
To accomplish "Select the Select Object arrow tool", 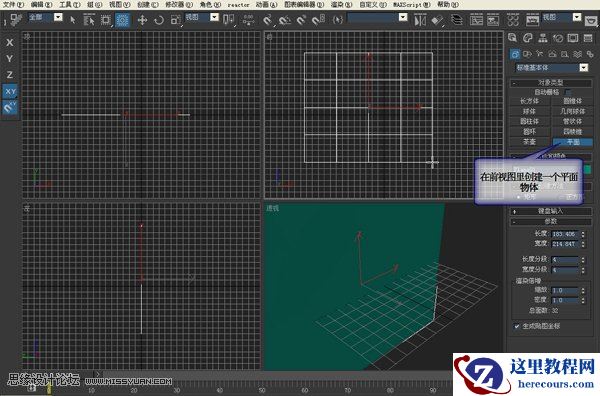I will (x=73, y=20).
